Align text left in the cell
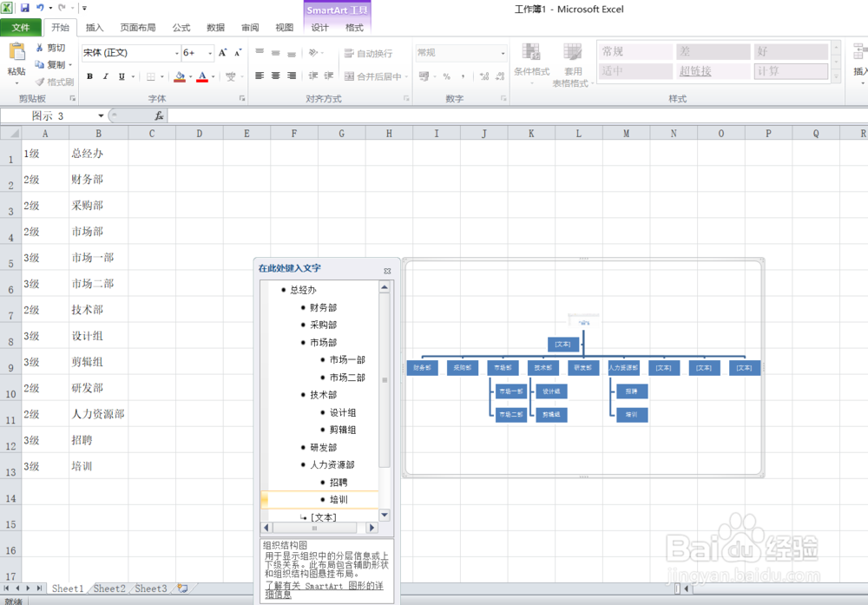 260,76
